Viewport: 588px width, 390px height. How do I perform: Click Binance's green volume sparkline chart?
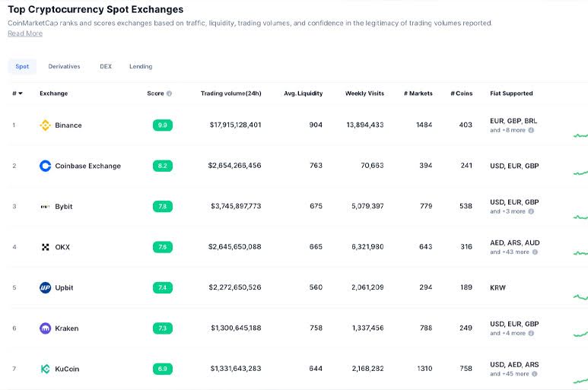580,135
